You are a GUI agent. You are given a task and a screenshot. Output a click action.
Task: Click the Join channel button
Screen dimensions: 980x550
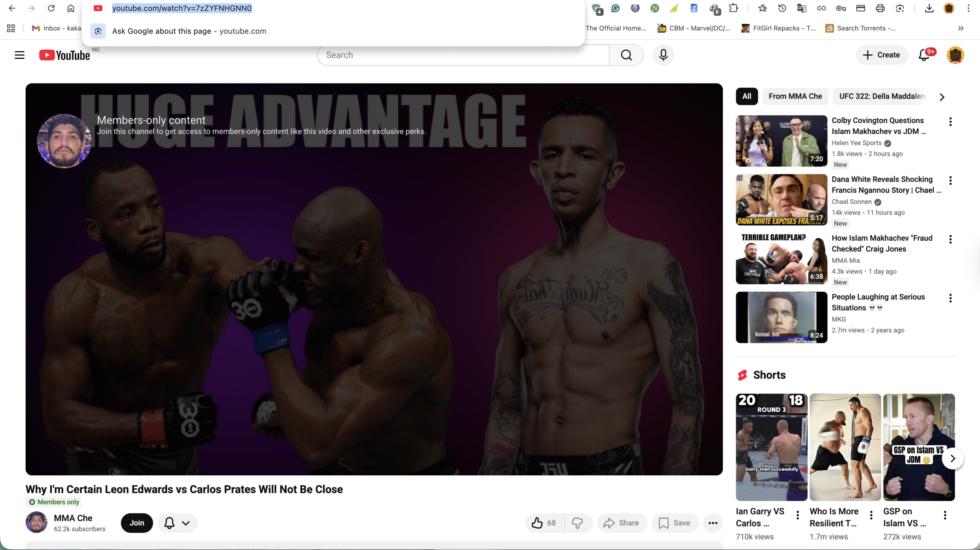tap(137, 523)
